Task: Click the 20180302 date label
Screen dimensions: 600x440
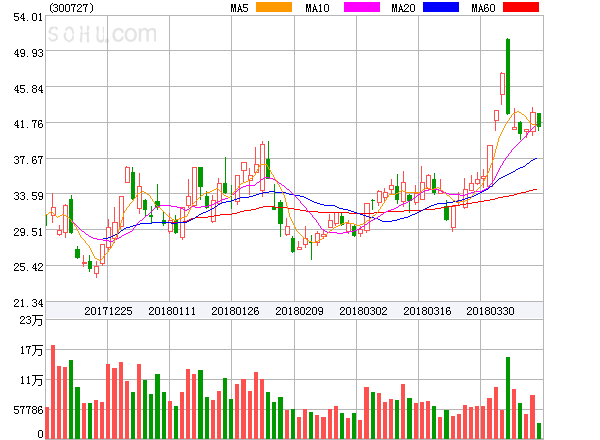Action: click(x=363, y=311)
